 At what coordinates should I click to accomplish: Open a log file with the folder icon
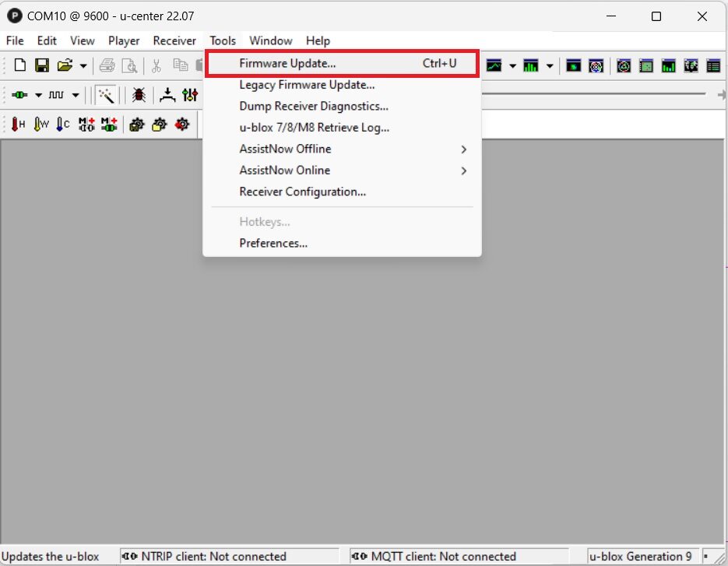66,65
